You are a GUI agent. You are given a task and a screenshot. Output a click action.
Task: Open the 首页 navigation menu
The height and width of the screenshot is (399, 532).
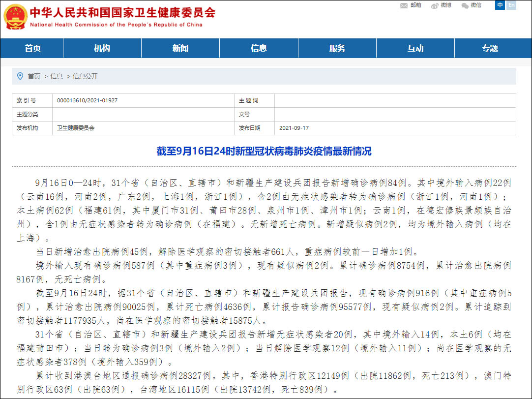[32, 48]
